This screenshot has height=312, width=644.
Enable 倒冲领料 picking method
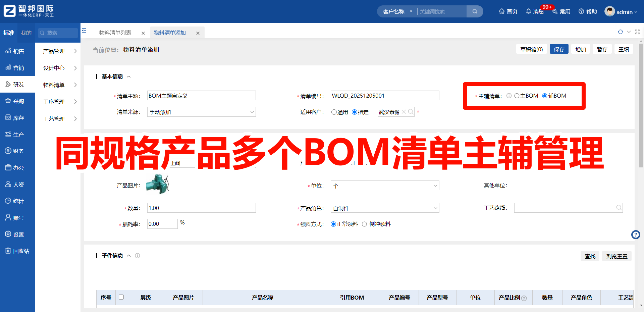pyautogui.click(x=365, y=224)
